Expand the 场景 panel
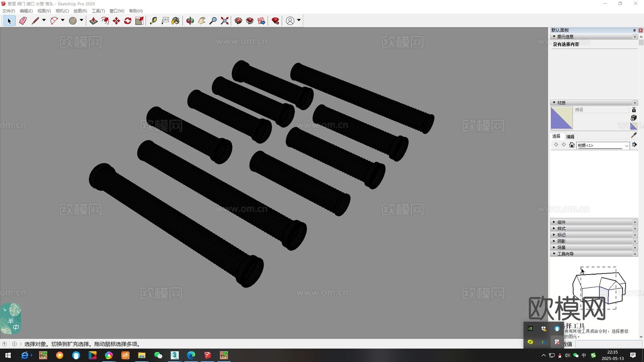 pos(554,247)
